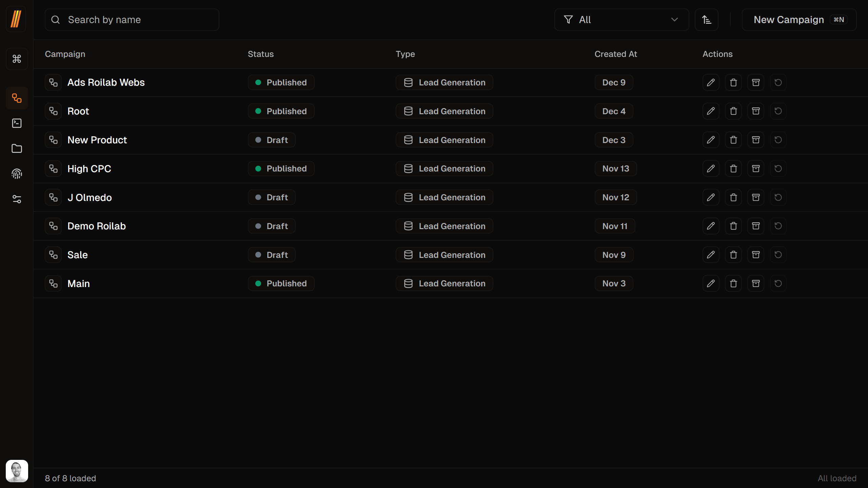The image size is (868, 488).
Task: Select the terminal icon in the sidebar
Action: pyautogui.click(x=17, y=123)
